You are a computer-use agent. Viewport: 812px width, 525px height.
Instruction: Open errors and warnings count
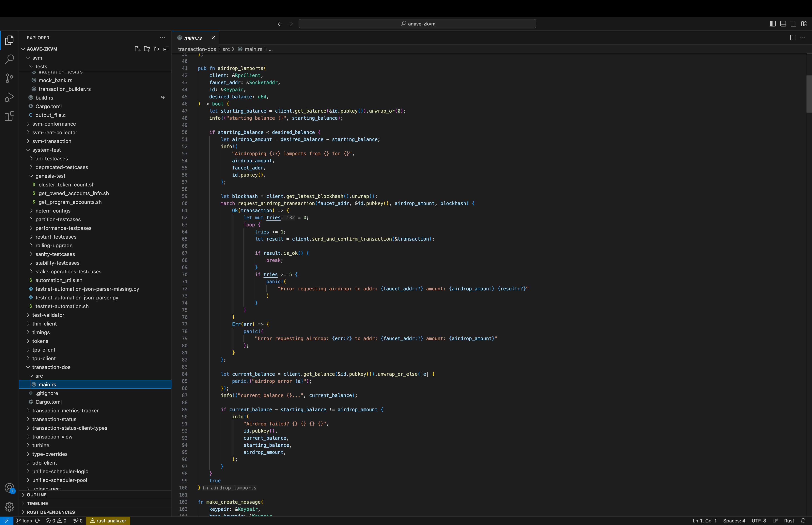[56, 521]
